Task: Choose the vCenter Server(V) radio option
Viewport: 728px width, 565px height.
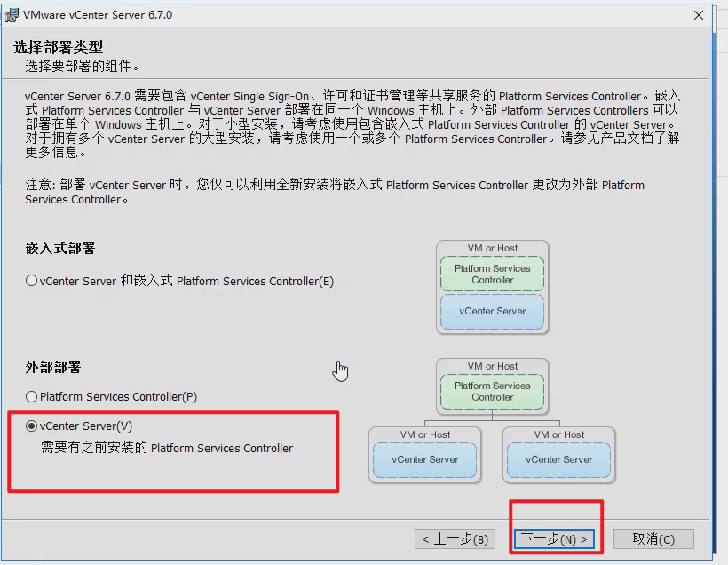Action: (x=79, y=426)
